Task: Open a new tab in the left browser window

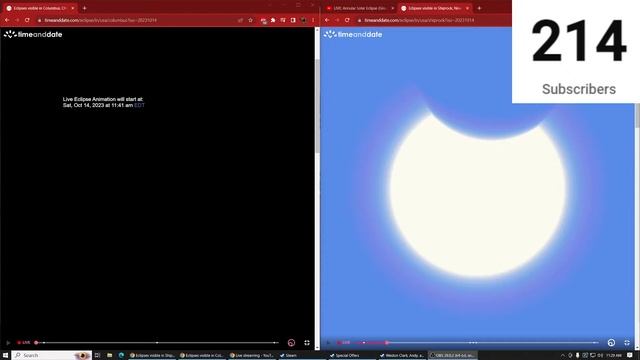Action: pyautogui.click(x=84, y=8)
